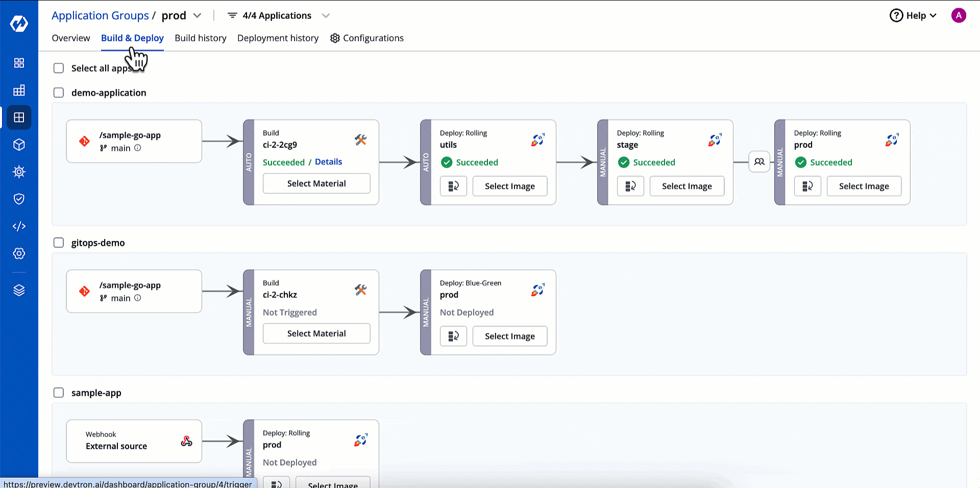Open the stacked layers sidebar icon
Image resolution: width=980 pixels, height=488 pixels.
(x=19, y=290)
